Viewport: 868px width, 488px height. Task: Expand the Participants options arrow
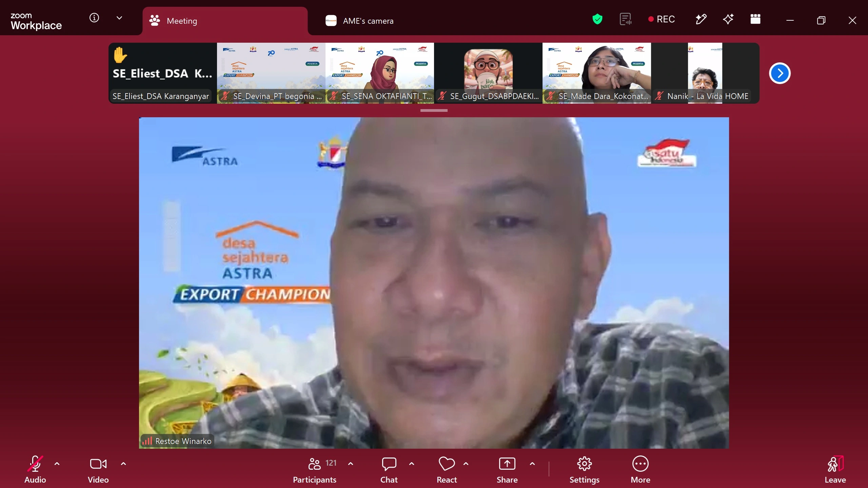(351, 464)
